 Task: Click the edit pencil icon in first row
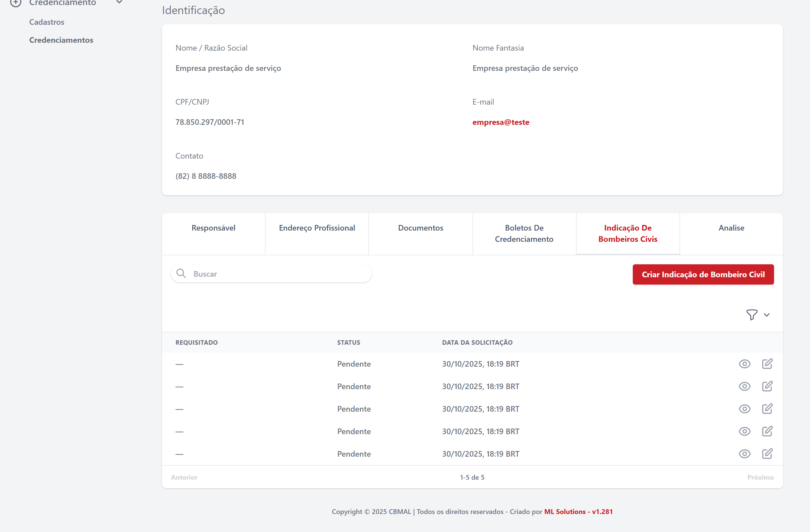pyautogui.click(x=767, y=364)
